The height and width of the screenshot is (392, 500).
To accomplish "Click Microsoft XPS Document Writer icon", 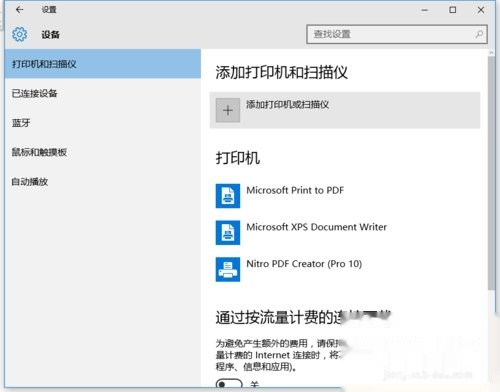I will pyautogui.click(x=228, y=232).
